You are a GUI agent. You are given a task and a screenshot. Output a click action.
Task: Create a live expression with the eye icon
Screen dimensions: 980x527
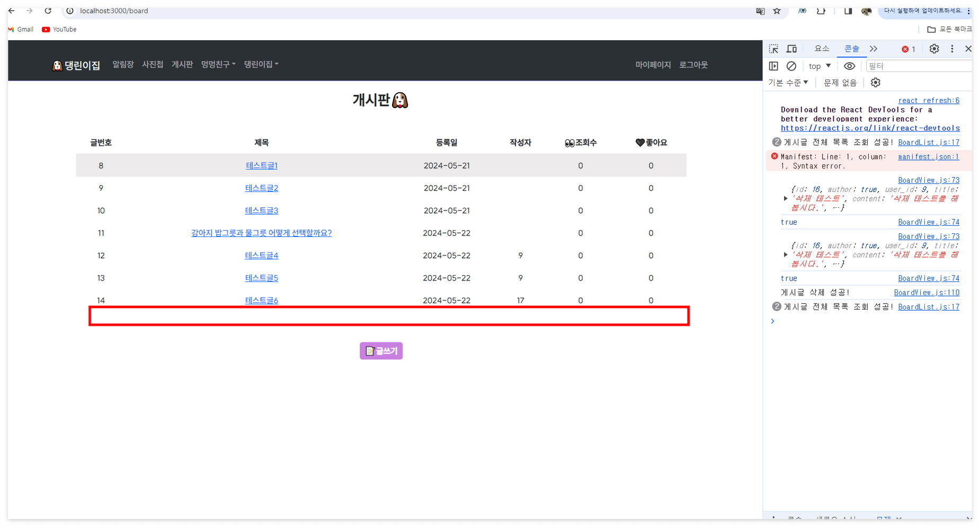(849, 66)
